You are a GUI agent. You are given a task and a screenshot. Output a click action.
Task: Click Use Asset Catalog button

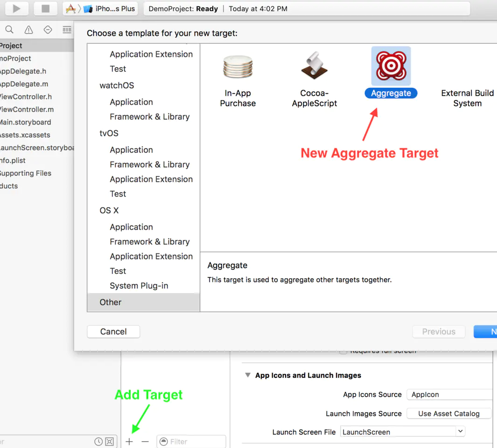(449, 413)
